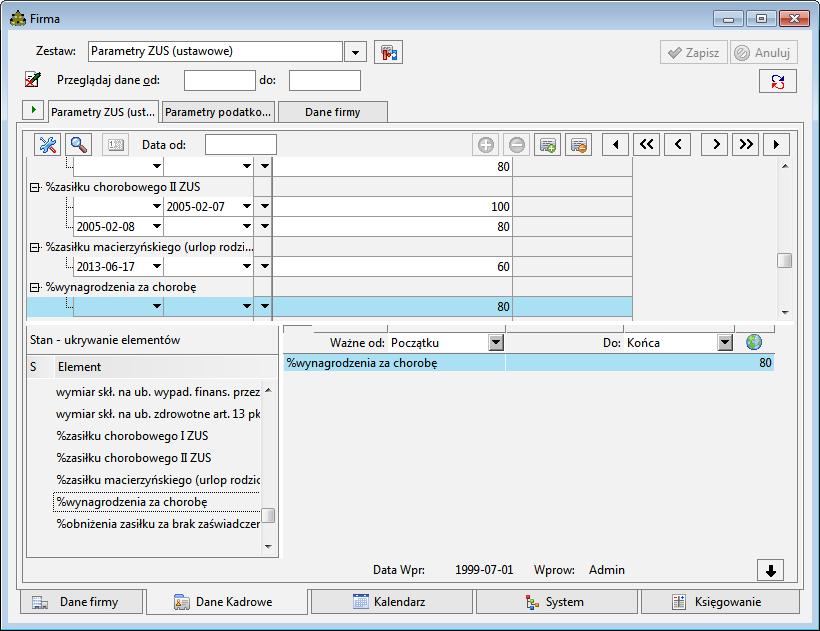Viewport: 820px width, 631px height.
Task: Jump back with the double left chevron
Action: 646,145
